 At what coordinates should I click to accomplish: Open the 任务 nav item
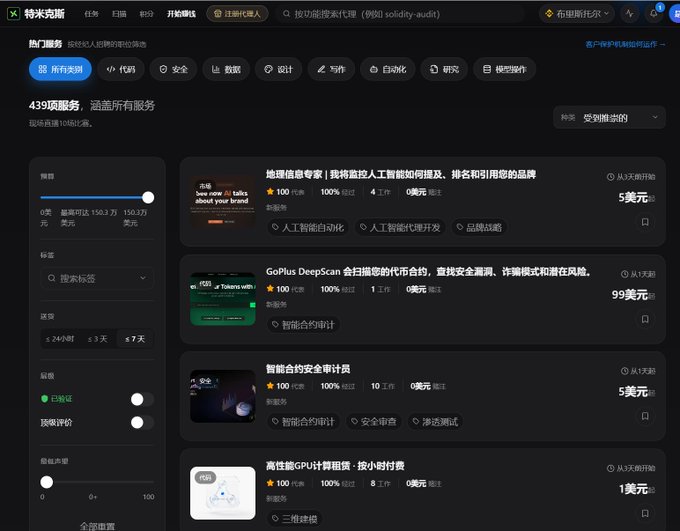91,14
